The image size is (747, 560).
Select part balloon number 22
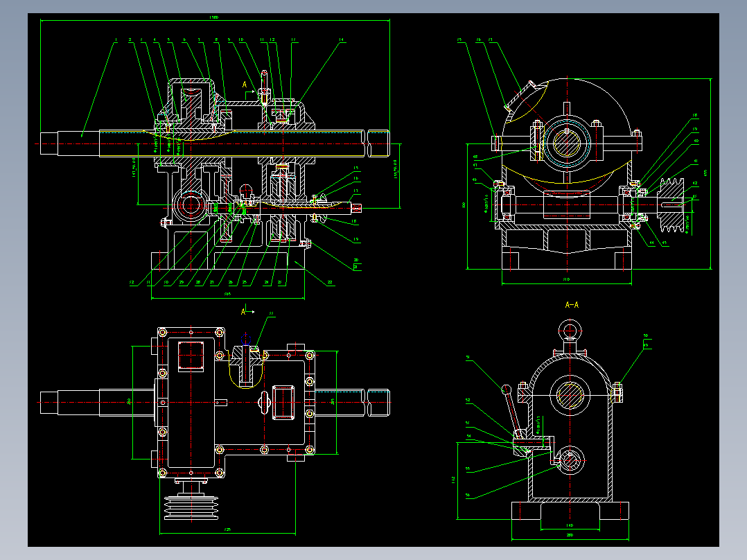point(330,283)
